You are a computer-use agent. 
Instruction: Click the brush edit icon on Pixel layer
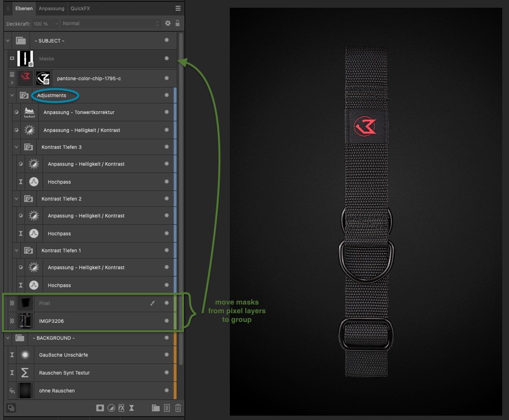[152, 303]
